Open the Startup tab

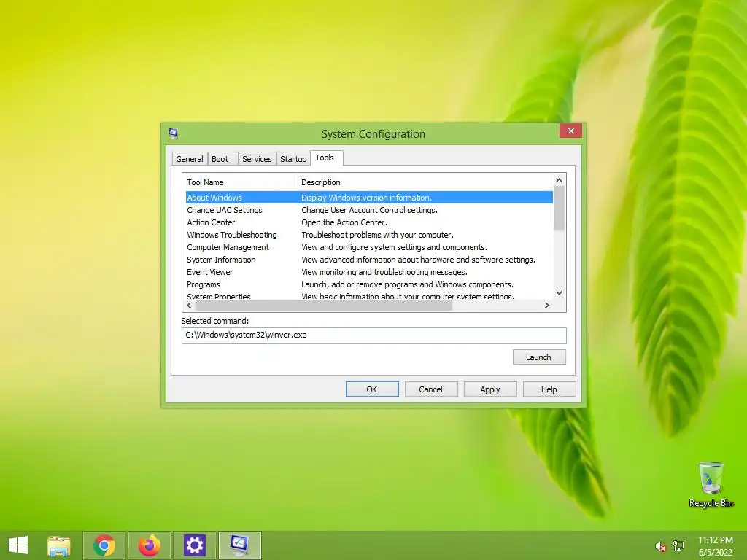coord(293,158)
